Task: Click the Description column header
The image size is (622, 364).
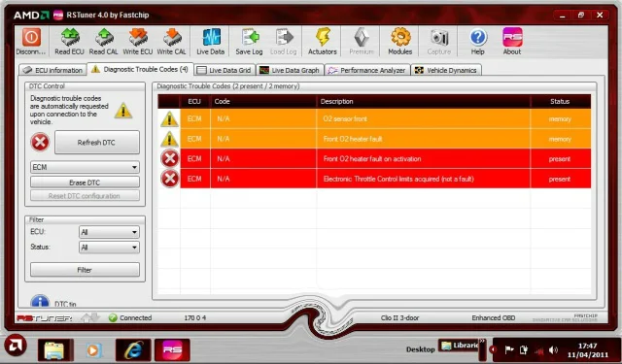Action: coord(424,101)
